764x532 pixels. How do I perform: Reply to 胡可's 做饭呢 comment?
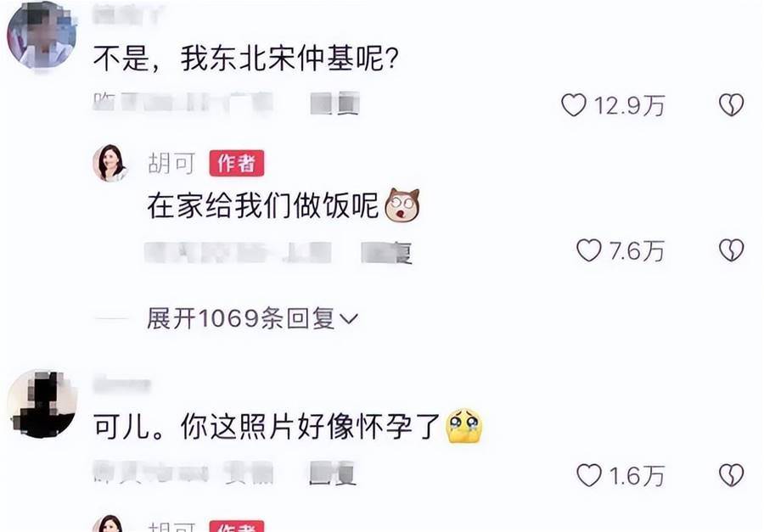click(x=387, y=253)
